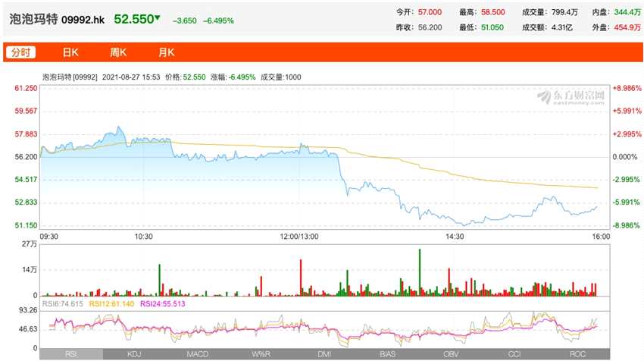The height and width of the screenshot is (361, 644).
Task: Show the W%R indicator
Action: pyautogui.click(x=261, y=354)
